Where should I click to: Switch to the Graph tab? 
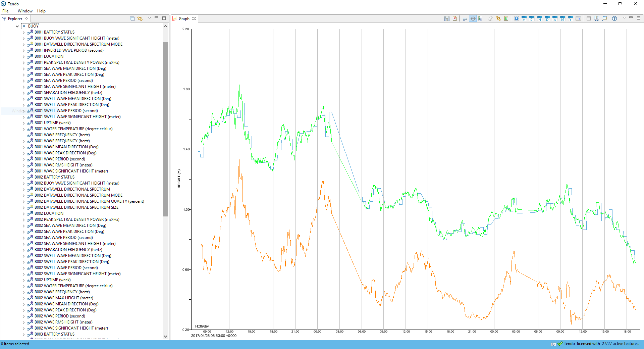coord(184,19)
